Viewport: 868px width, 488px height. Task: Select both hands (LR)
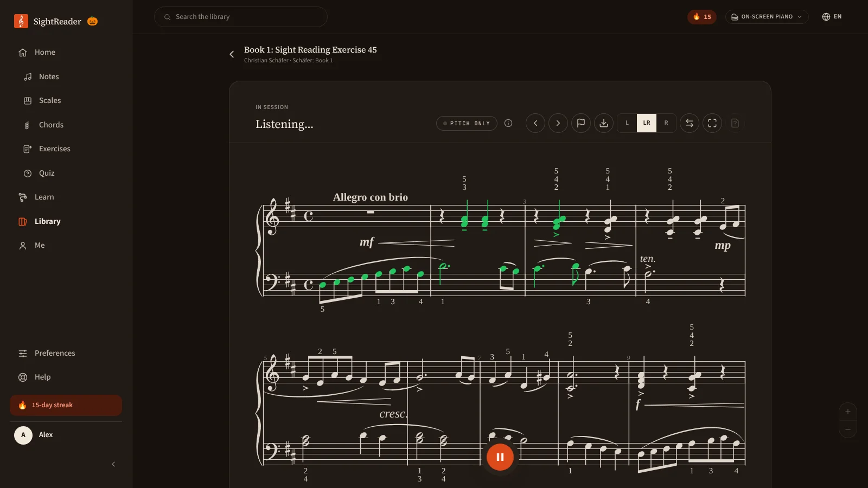point(647,123)
